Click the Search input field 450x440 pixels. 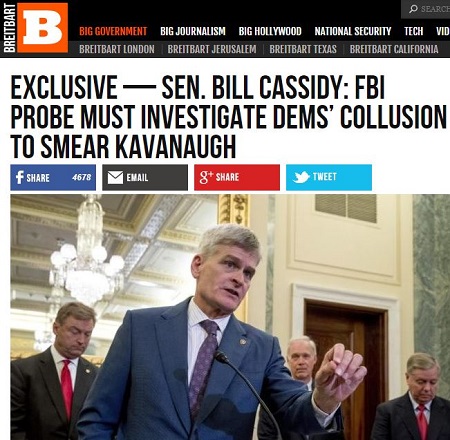click(426, 9)
